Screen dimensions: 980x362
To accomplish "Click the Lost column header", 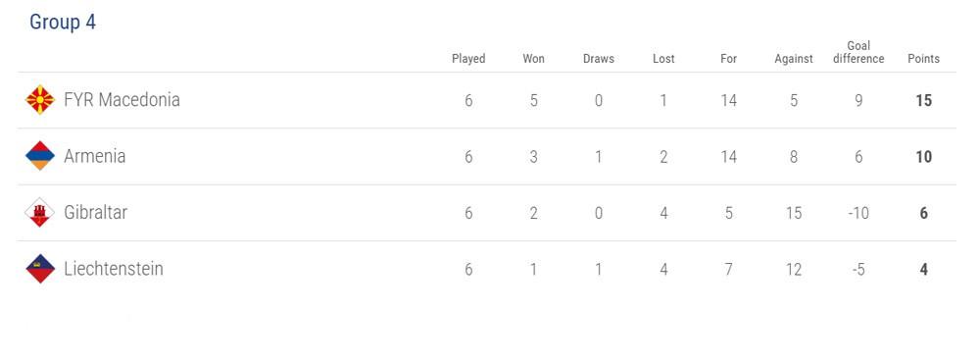I will point(663,59).
